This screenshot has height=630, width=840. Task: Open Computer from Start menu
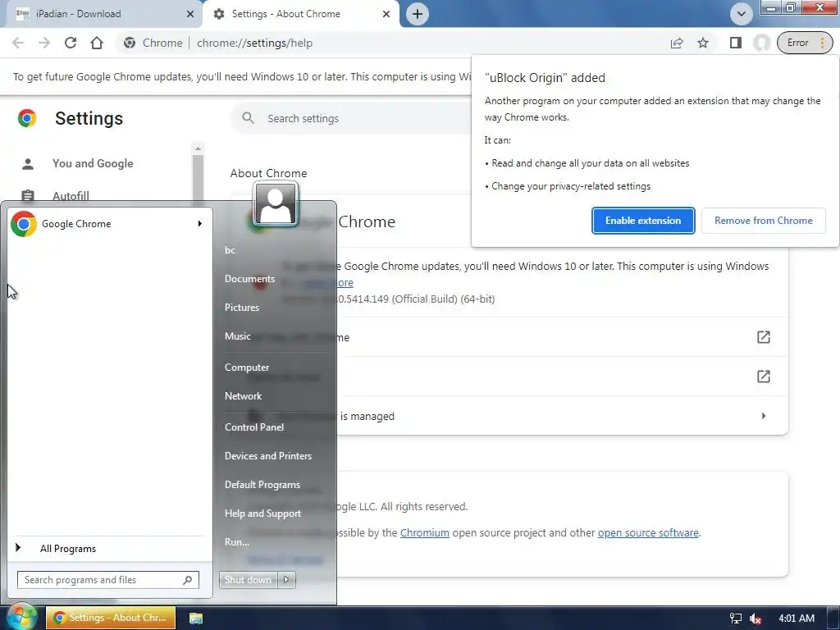click(247, 367)
